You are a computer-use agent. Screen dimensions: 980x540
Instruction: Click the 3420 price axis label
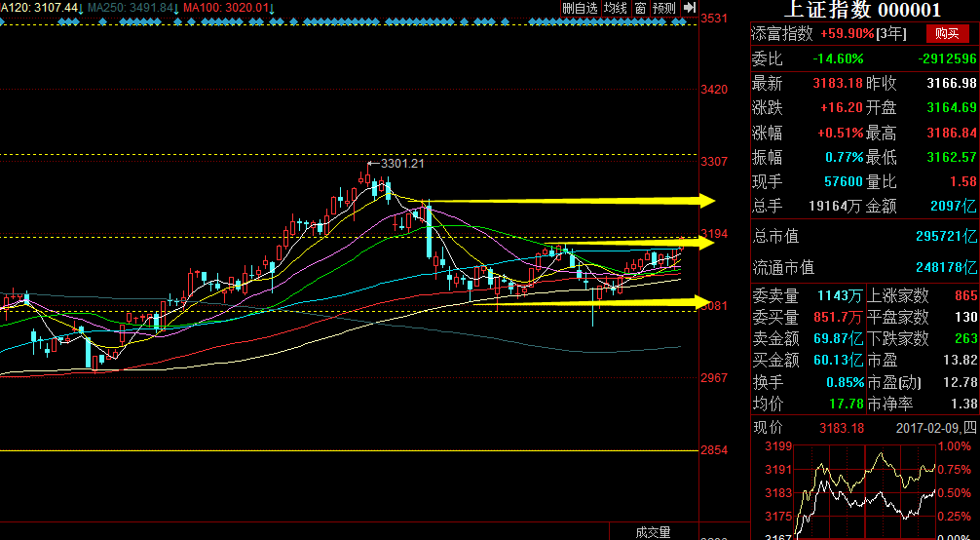point(714,90)
